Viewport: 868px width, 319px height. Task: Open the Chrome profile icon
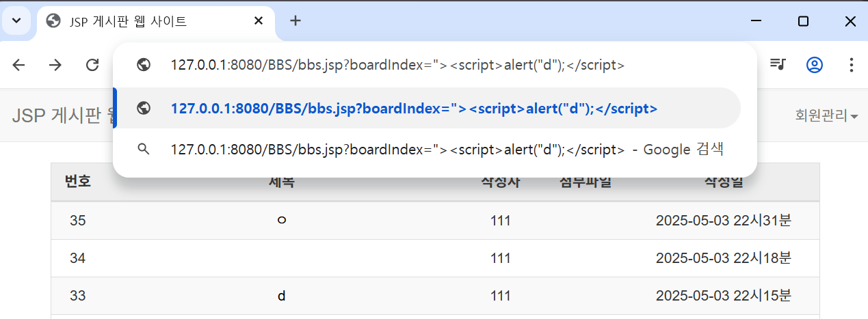click(x=815, y=65)
